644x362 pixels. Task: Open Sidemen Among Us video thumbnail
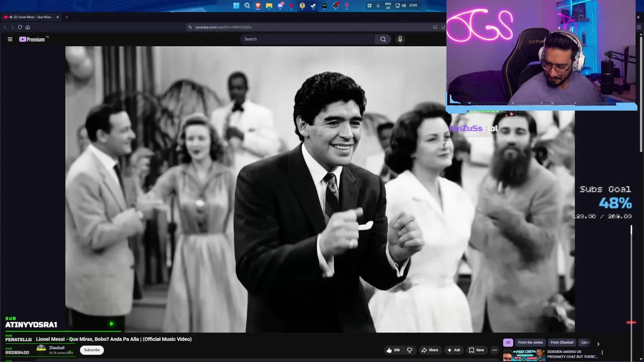point(524,355)
